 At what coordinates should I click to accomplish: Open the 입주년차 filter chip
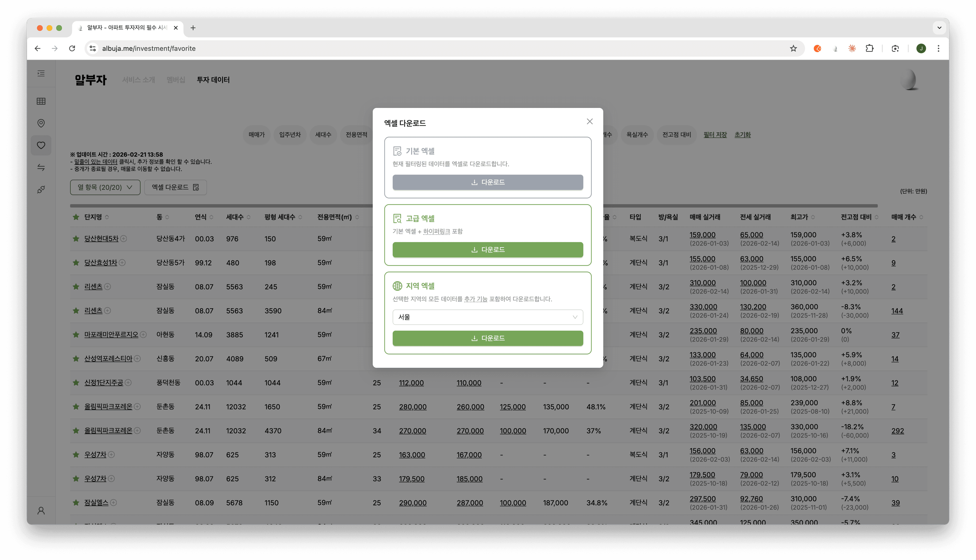(x=290, y=135)
